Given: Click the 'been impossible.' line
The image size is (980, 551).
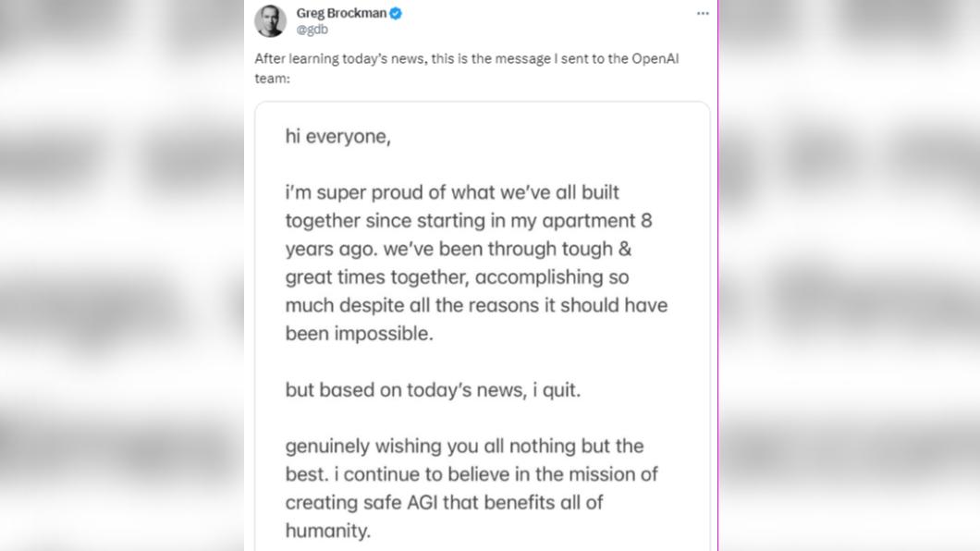Looking at the screenshot, I should [x=359, y=334].
